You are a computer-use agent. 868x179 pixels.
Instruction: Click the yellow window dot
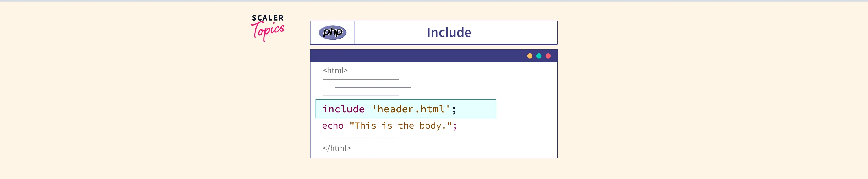[530, 56]
